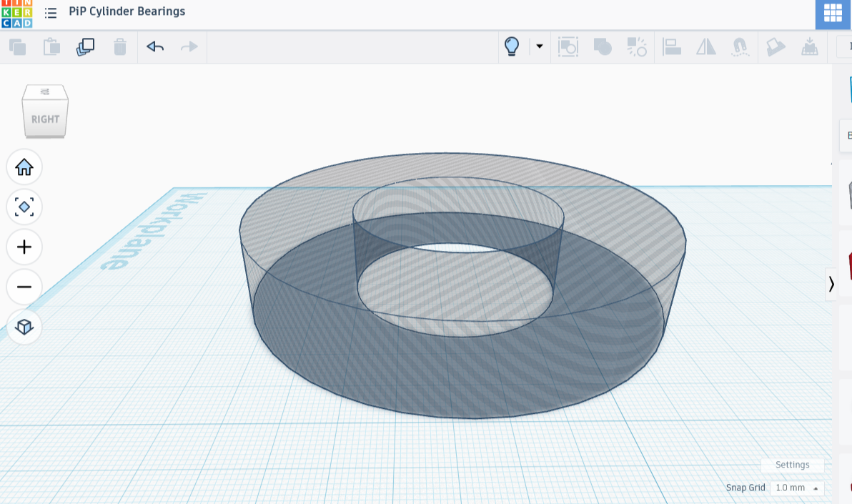
Task: Click the Tinkercad logo
Action: (x=17, y=14)
